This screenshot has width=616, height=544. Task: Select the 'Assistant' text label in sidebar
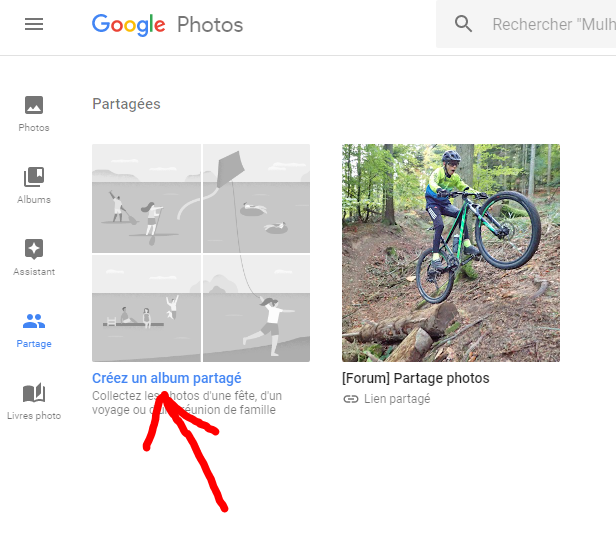pos(34,272)
